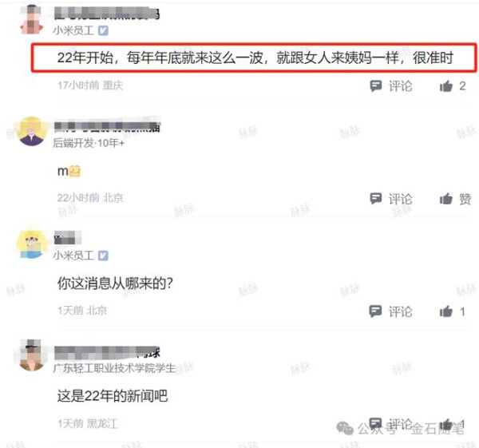Click the emoji in the 'm' comment

pyautogui.click(x=75, y=171)
